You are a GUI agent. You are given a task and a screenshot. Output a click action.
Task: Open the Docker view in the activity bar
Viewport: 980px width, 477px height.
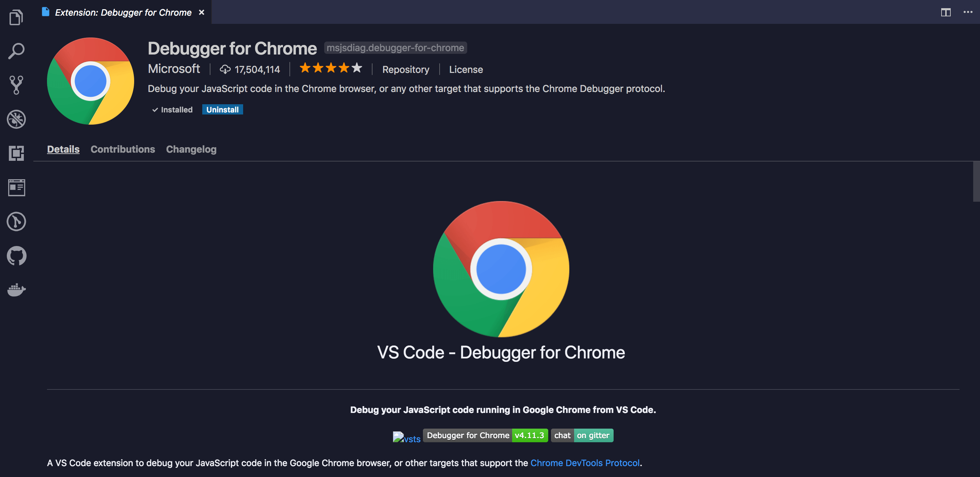(16, 289)
